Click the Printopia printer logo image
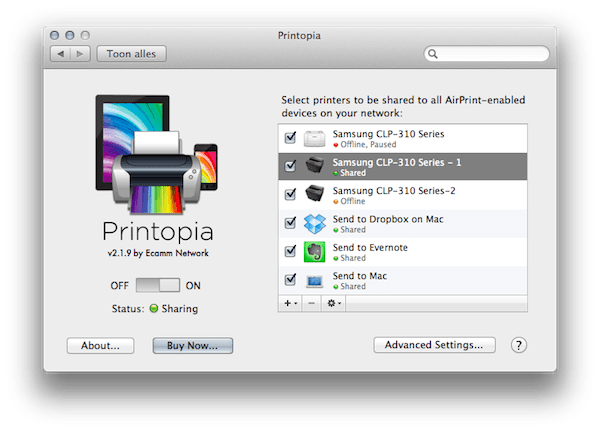This screenshot has width=600, height=432. (x=157, y=155)
